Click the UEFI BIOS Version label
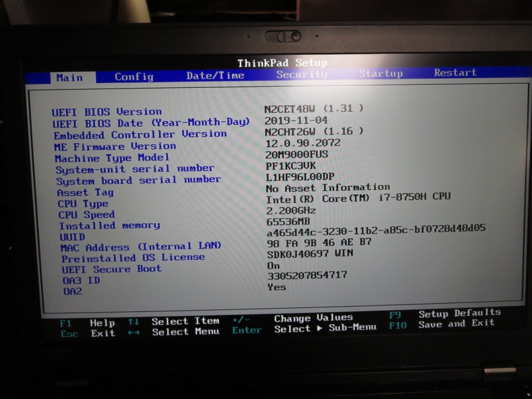 pyautogui.click(x=107, y=112)
